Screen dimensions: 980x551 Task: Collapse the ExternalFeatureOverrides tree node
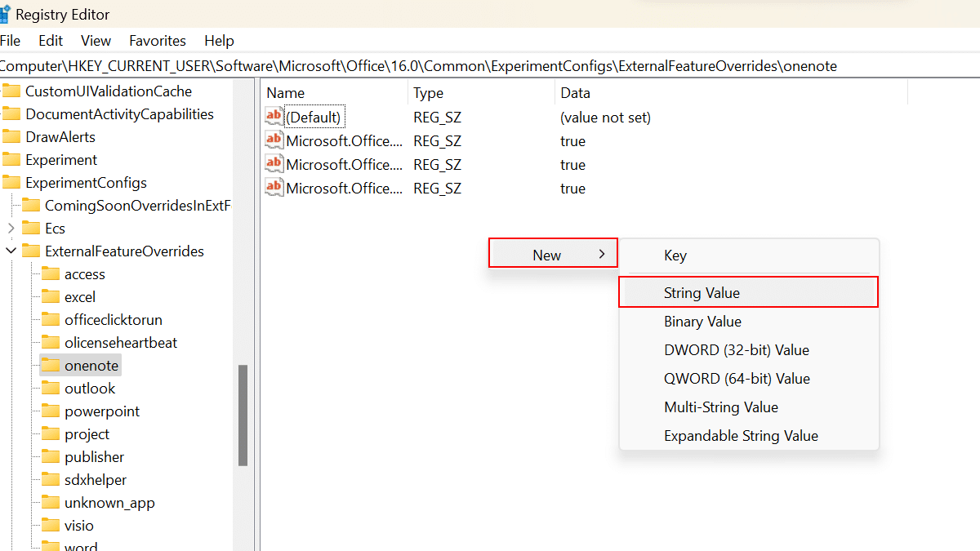[x=11, y=251]
